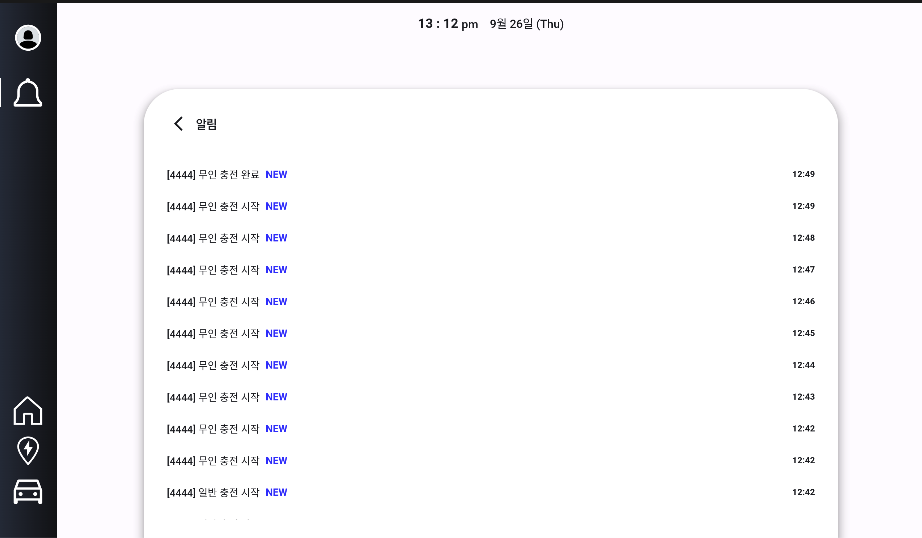This screenshot has height=538, width=922.
Task: Click the notification bell icon in sidebar
Action: click(28, 92)
